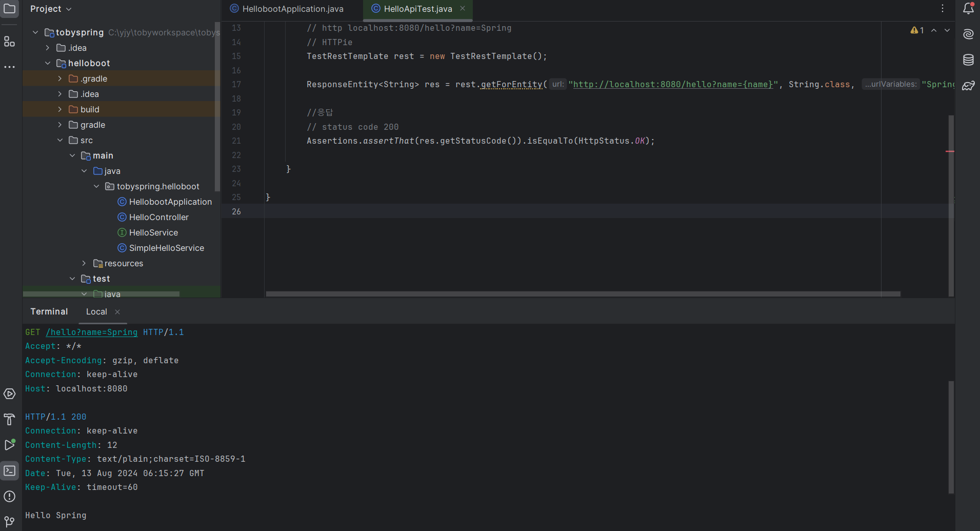Switch to HellobootApplication.java tab

pos(287,9)
